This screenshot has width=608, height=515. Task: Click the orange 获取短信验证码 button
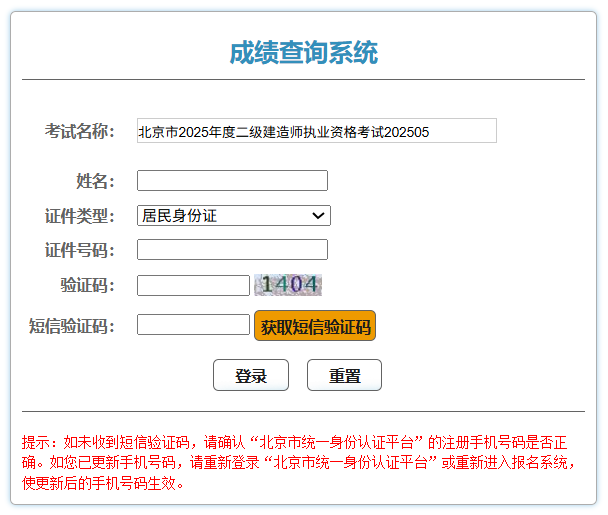pos(315,326)
